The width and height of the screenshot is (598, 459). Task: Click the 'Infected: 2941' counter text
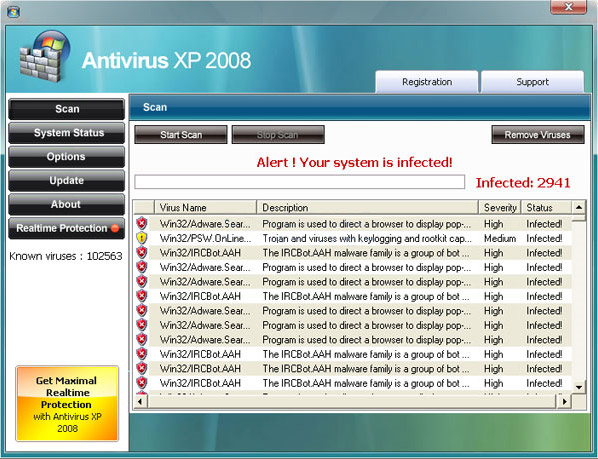tap(523, 183)
